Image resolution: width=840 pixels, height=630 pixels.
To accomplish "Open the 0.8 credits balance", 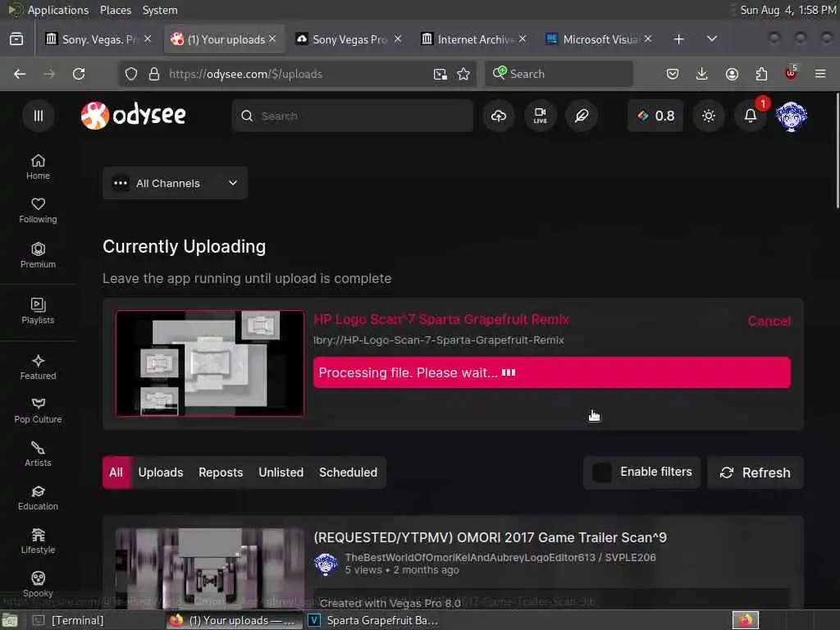I will (x=655, y=116).
